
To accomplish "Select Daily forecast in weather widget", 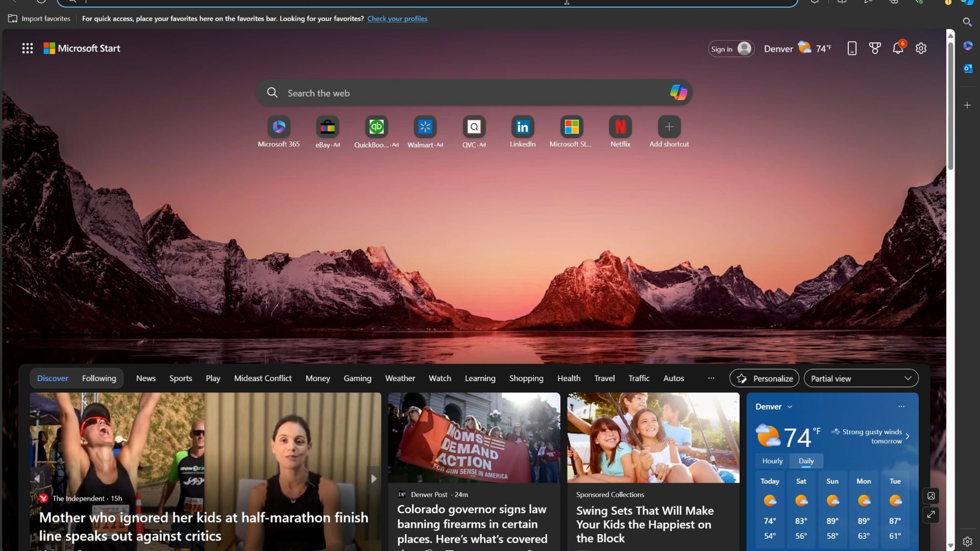I will (x=806, y=461).
